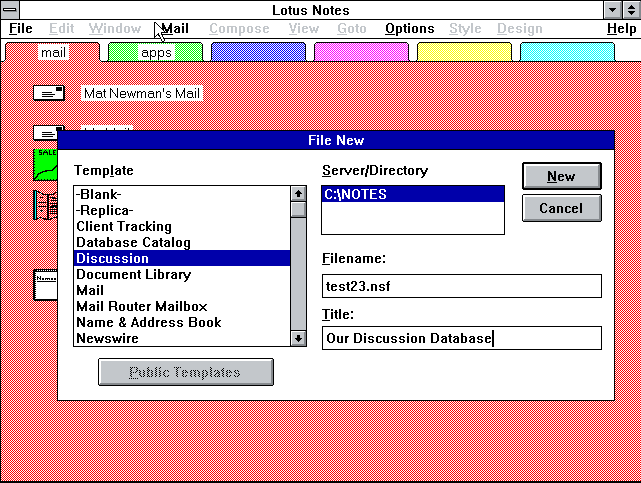The height and width of the screenshot is (483, 641).
Task: Select the magenta workspace tab
Action: tap(360, 52)
